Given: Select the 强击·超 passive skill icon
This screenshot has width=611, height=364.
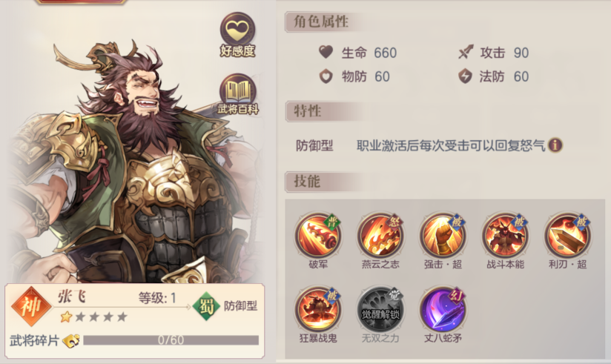Looking at the screenshot, I should 443,236.
